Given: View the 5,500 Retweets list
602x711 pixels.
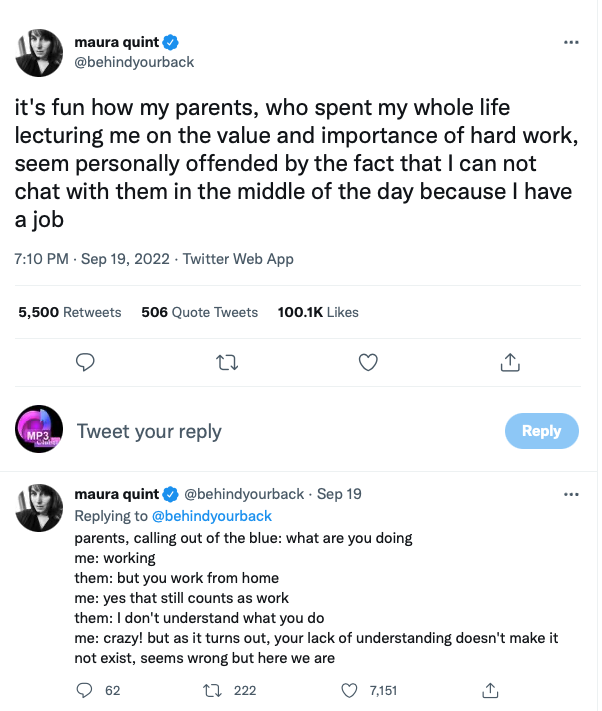Looking at the screenshot, I should pos(70,312).
